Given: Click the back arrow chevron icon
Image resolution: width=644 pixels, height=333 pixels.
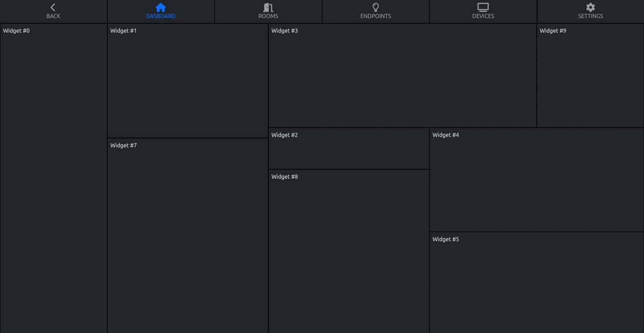Looking at the screenshot, I should (53, 7).
